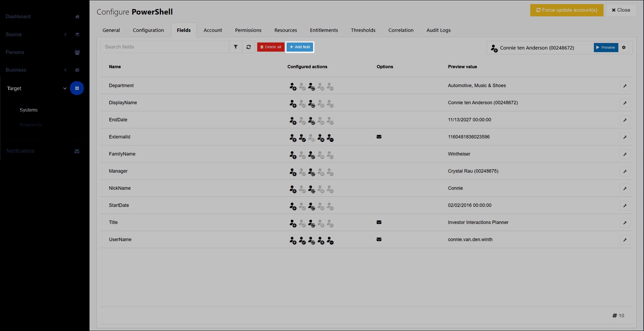
Task: Open preview settings gear icon
Action: pos(624,48)
